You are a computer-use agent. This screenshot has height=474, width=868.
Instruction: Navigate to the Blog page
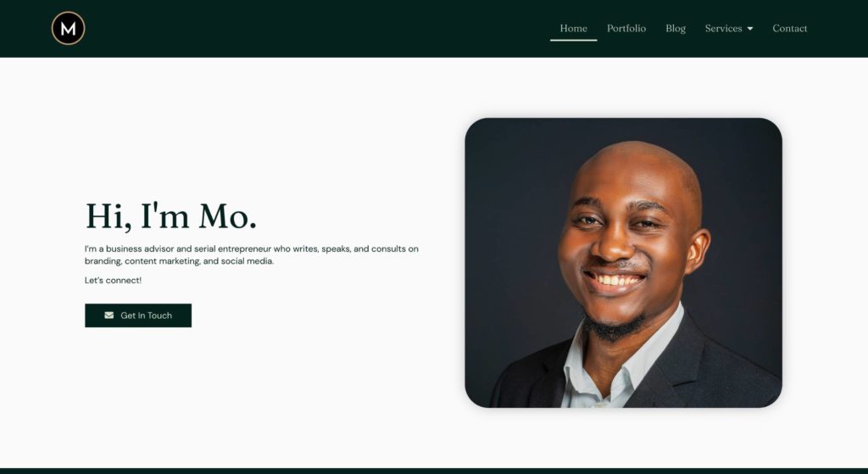coord(676,28)
